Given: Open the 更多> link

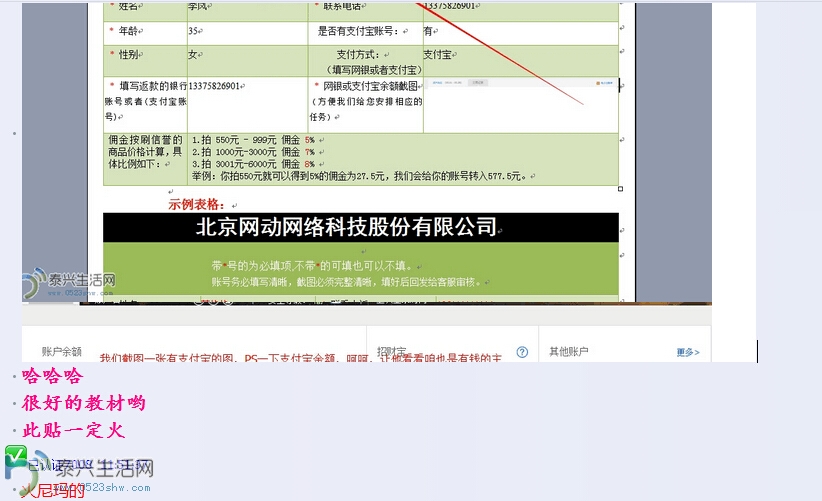Looking at the screenshot, I should pos(686,352).
